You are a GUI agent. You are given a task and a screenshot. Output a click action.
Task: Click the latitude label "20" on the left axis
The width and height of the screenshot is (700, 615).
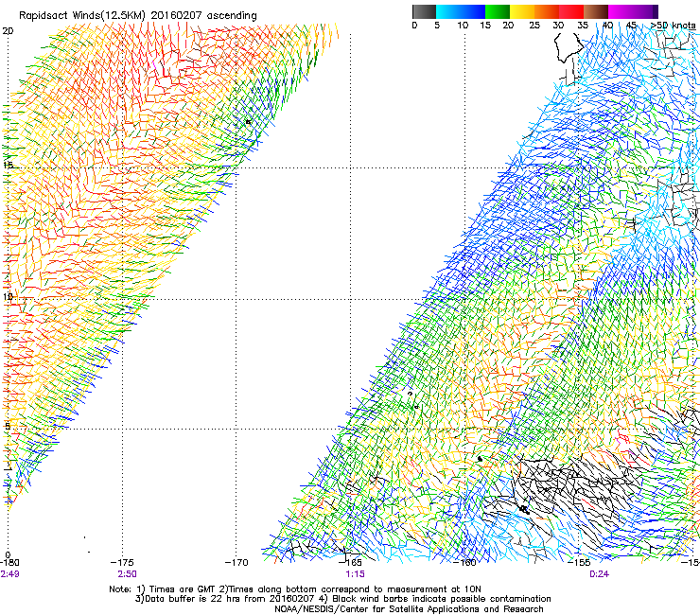8,31
